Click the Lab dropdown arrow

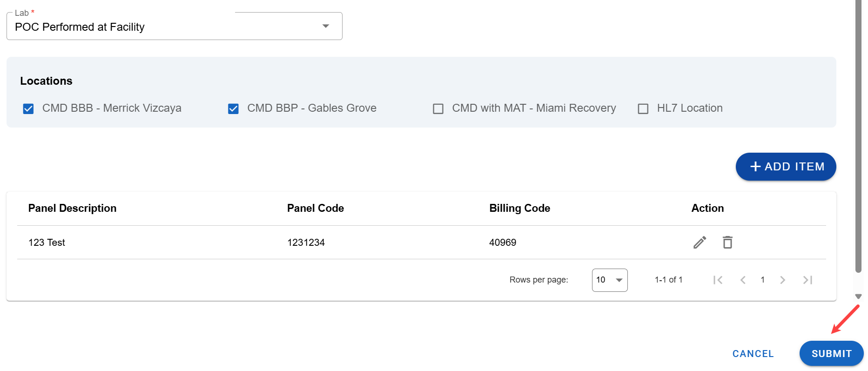tap(326, 27)
